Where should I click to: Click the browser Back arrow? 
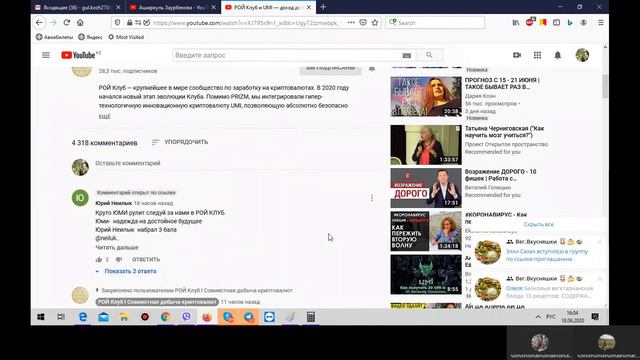(39, 22)
